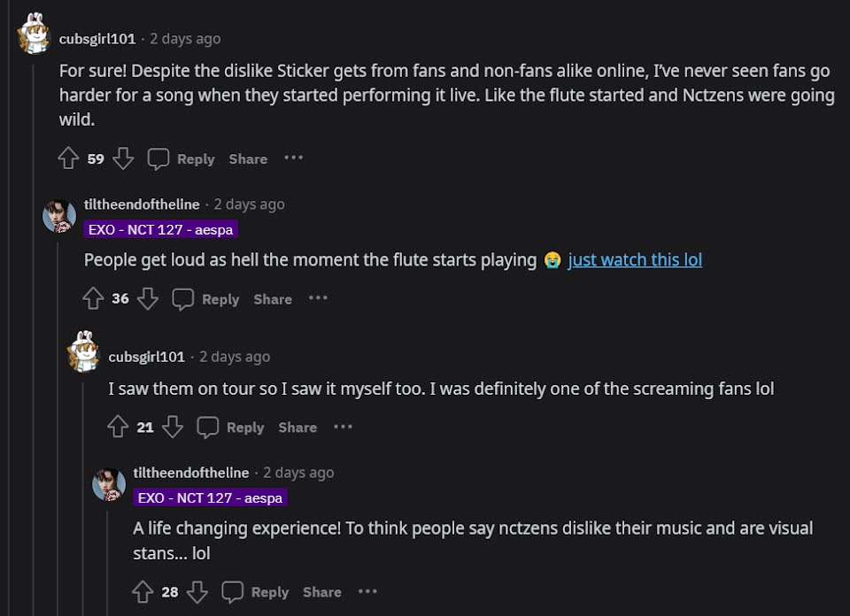Share the 'life changing experience' comment
The width and height of the screenshot is (850, 616).
click(322, 592)
